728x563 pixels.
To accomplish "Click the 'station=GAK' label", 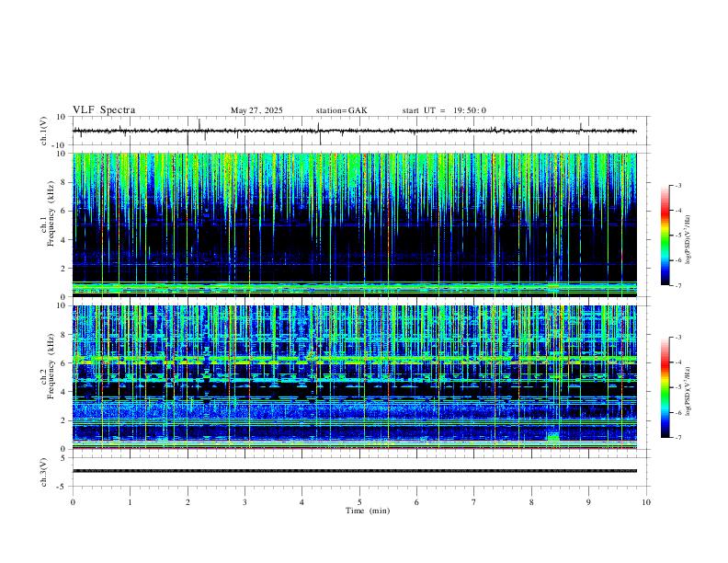I will coord(341,110).
